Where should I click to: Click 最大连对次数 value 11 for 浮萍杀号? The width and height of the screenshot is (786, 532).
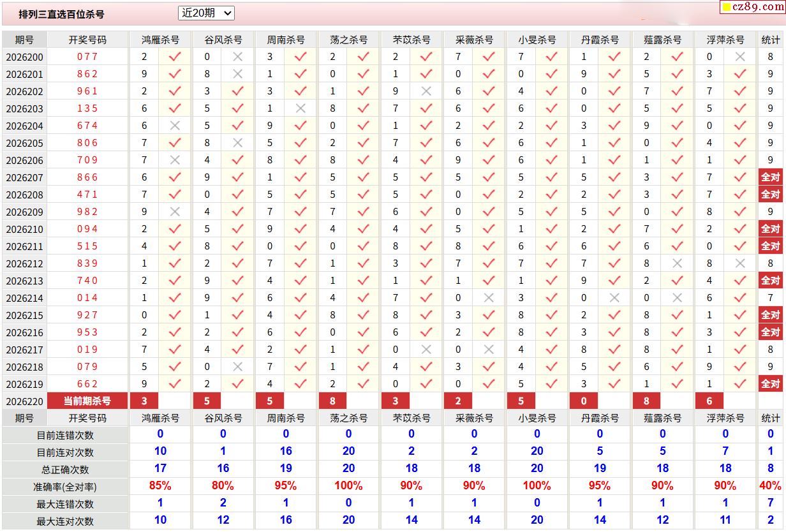coord(725,521)
